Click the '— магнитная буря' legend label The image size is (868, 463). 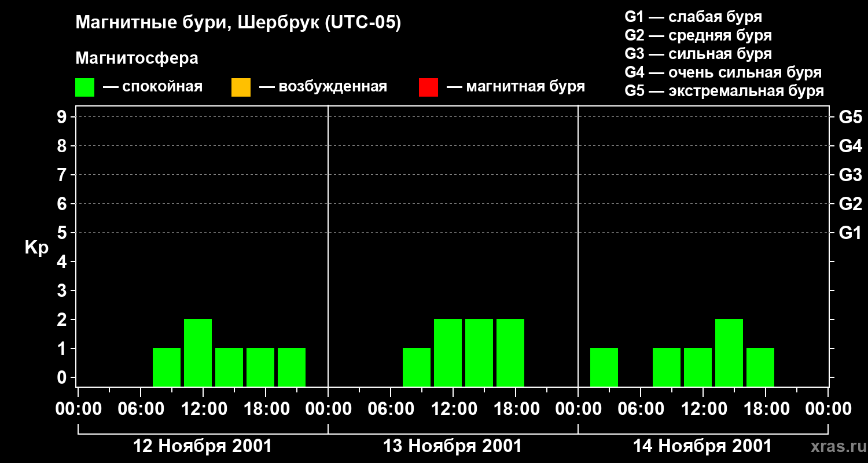516,87
